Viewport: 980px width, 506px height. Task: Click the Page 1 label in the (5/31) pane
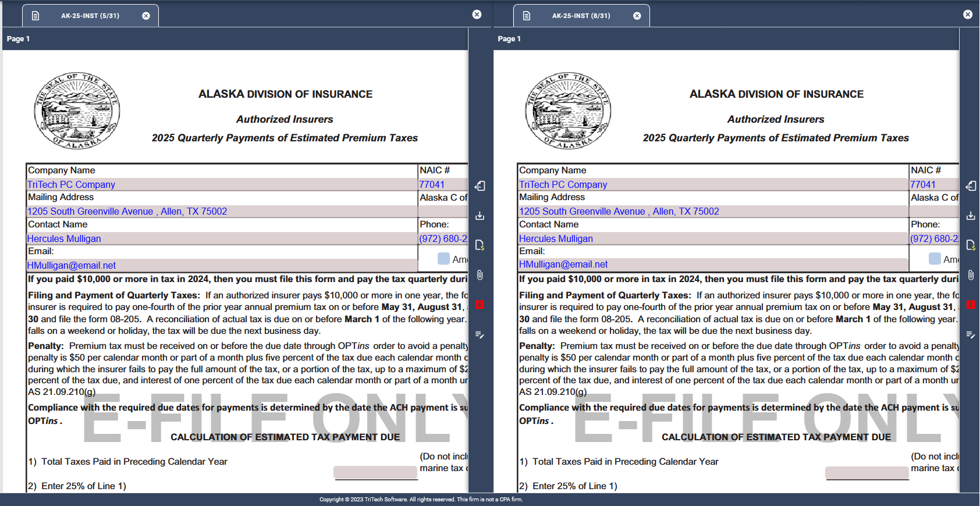tap(18, 39)
